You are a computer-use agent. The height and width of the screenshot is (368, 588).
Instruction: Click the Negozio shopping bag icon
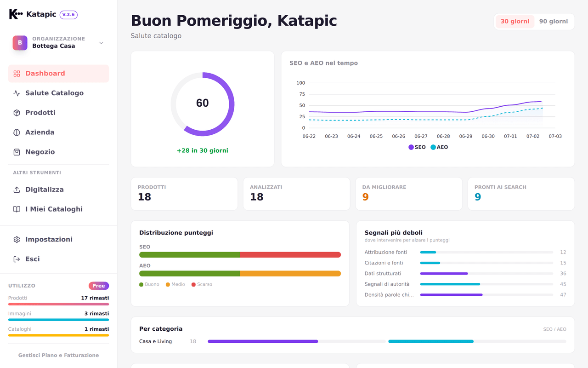click(x=17, y=152)
